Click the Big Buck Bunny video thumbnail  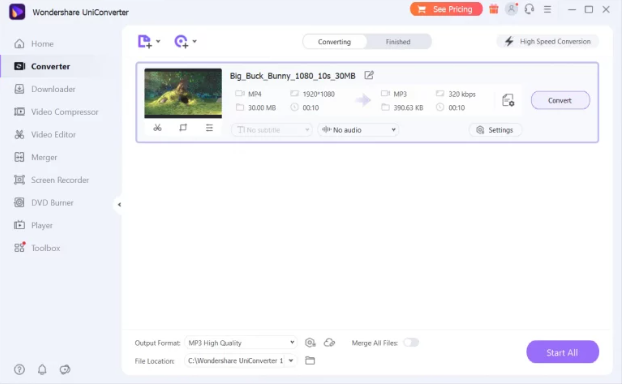tap(183, 93)
